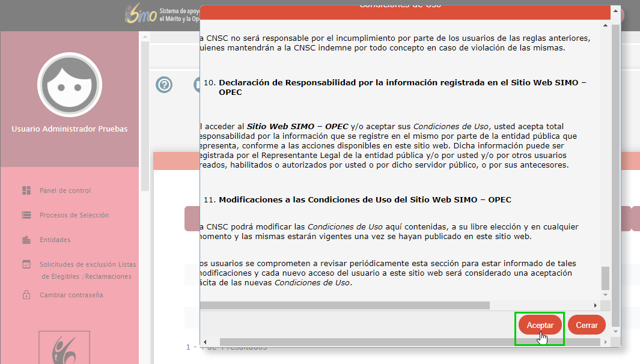Click the terms text horizontal scrollbar right arrow
The width and height of the screenshot is (640, 364).
tap(596, 306)
